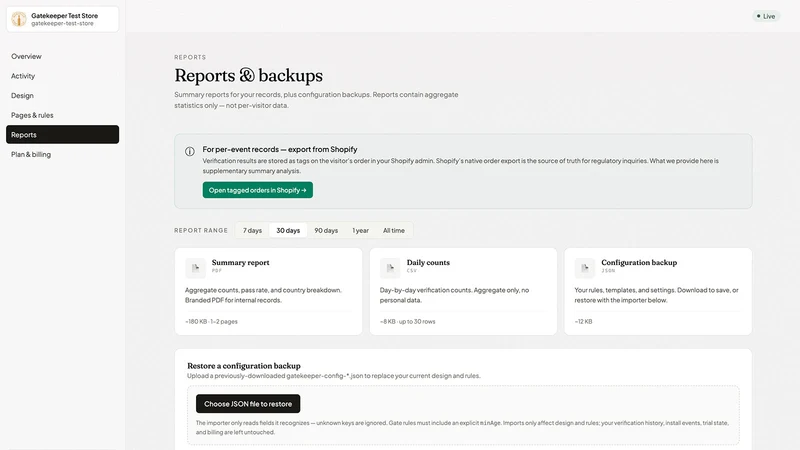Download the Configuration backup card
800x450 pixels.
click(x=658, y=291)
